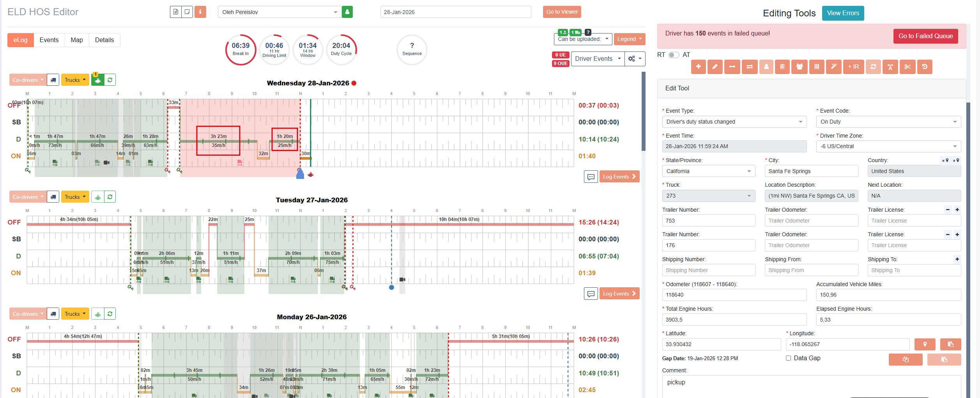Open Co-drivers for Wednesday 28-Jan
The height and width of the screenshot is (398, 980).
tap(28, 80)
